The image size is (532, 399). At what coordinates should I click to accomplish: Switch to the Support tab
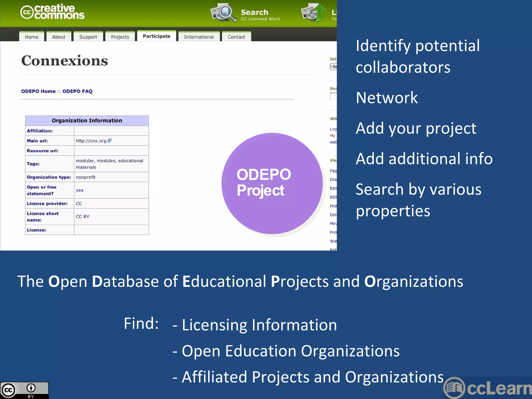pos(88,37)
